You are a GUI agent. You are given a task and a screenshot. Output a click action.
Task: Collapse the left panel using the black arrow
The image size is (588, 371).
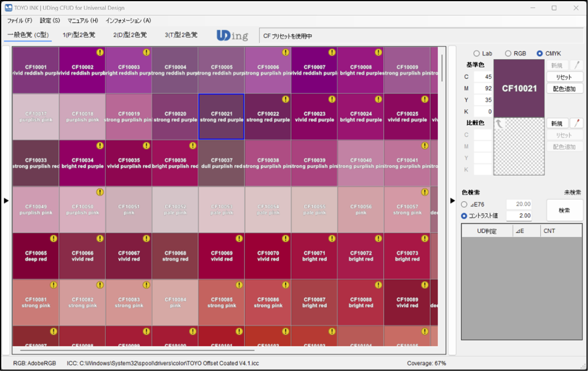pos(6,201)
